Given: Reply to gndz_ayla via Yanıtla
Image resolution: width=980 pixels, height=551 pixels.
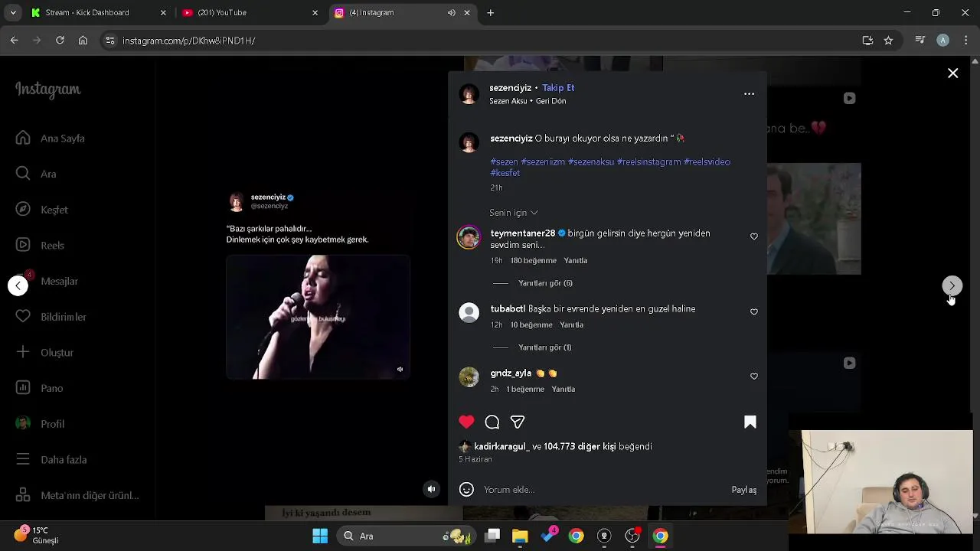Looking at the screenshot, I should (563, 389).
